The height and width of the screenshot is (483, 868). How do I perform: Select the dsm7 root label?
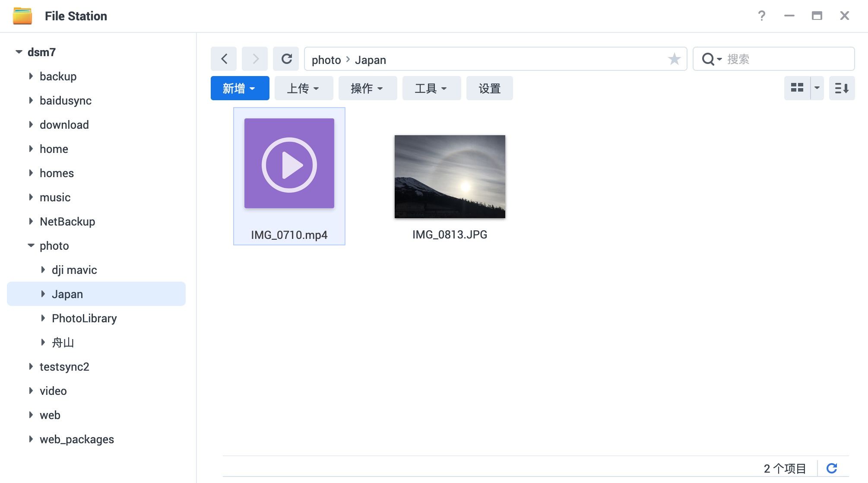click(41, 52)
